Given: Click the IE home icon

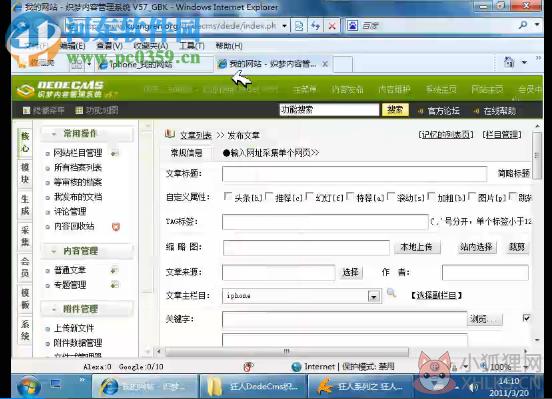Looking at the screenshot, I should coord(509,62).
